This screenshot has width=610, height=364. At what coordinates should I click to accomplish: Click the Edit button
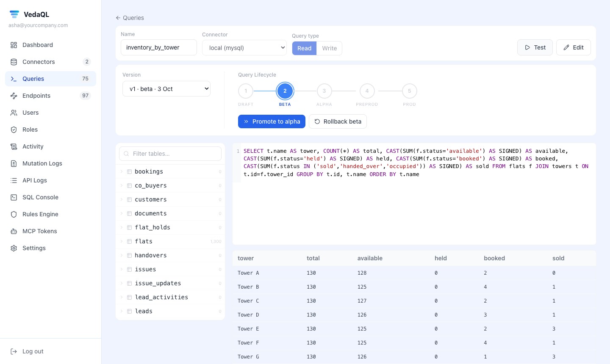pyautogui.click(x=574, y=47)
